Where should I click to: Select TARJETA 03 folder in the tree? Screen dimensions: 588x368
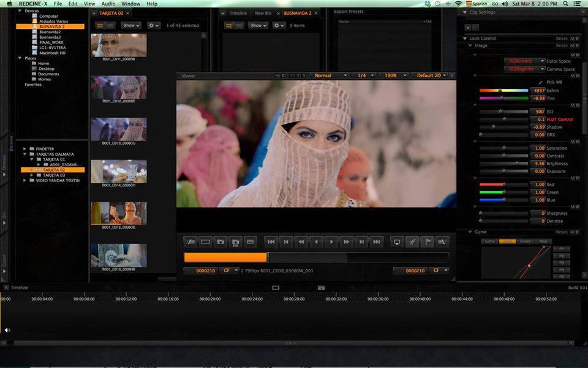pos(54,175)
